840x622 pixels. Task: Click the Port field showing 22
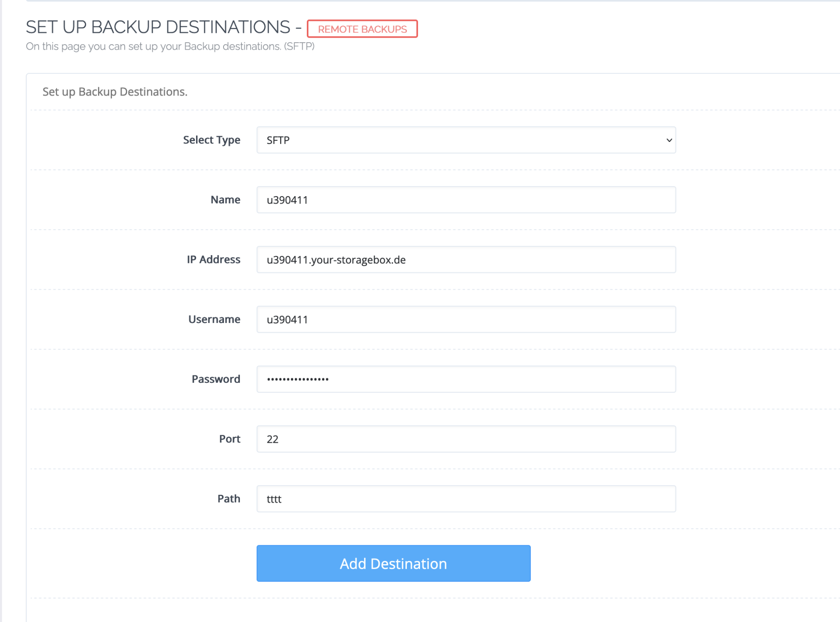466,439
